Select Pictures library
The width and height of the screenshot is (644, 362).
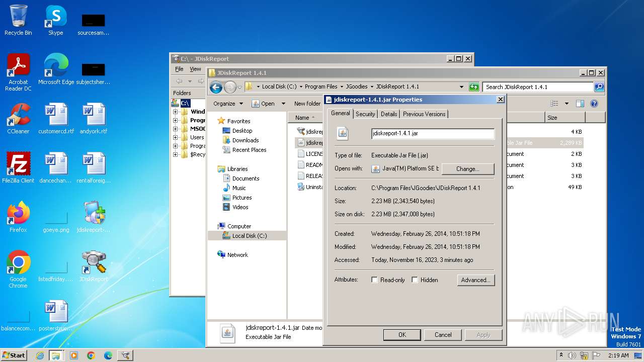tap(242, 198)
